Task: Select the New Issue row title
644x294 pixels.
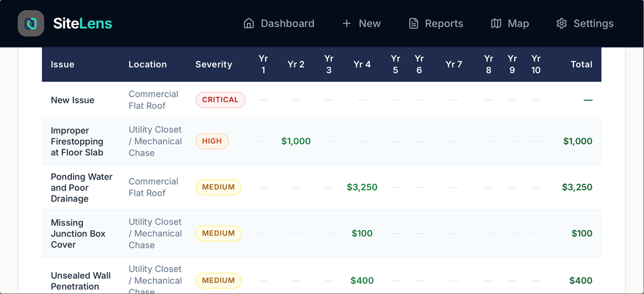Action: [x=73, y=100]
